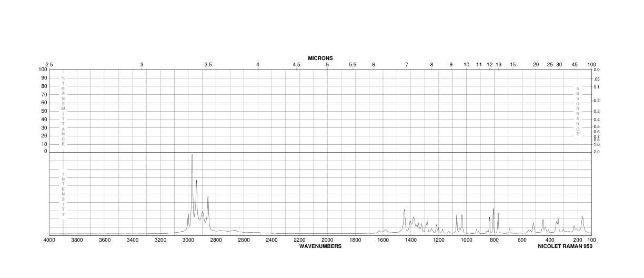Screen dimensions: 644x278
Task: Click the MICRONS axis title
Action: click(320, 58)
